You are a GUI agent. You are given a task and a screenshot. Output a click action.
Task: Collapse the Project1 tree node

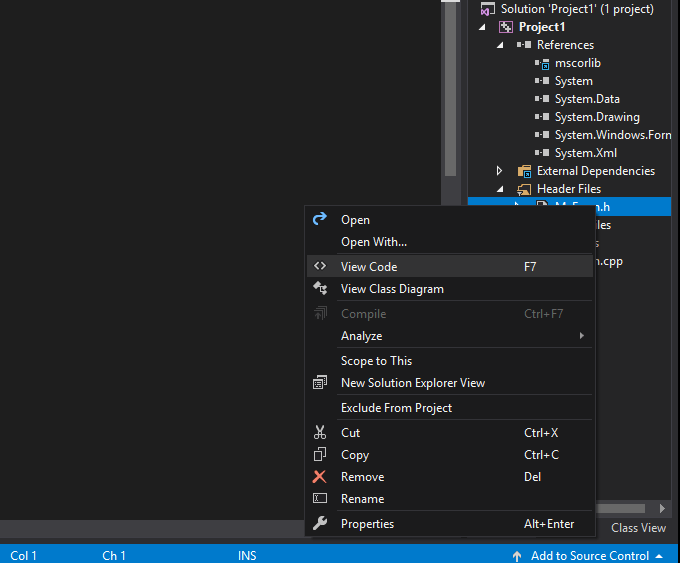point(483,27)
